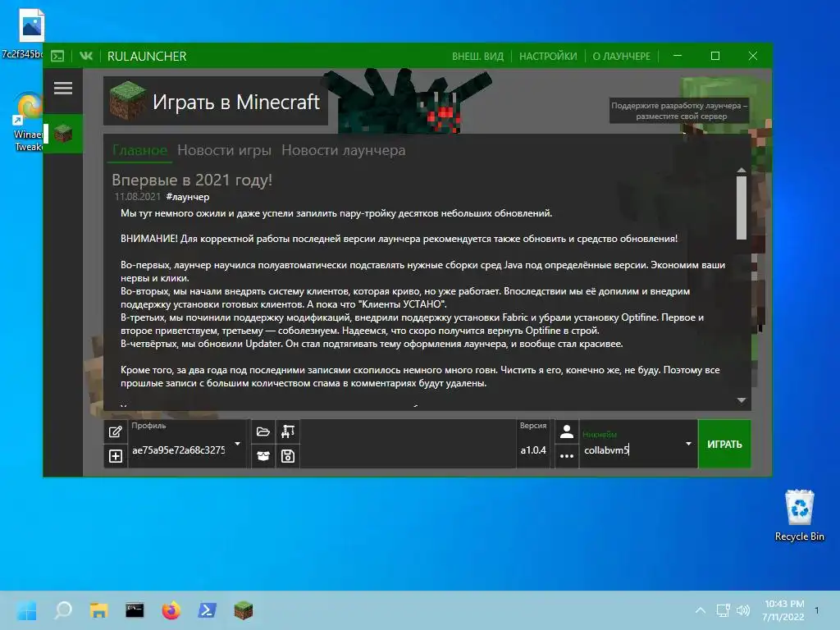This screenshot has width=840, height=630.
Task: Click the crane build tools icon
Action: pos(288,431)
